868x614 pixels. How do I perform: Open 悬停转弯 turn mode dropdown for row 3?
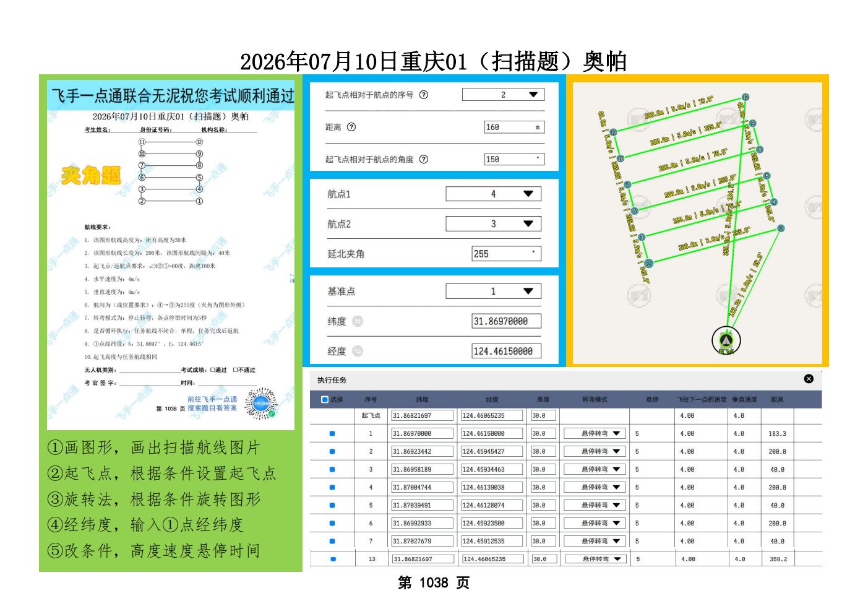point(595,470)
